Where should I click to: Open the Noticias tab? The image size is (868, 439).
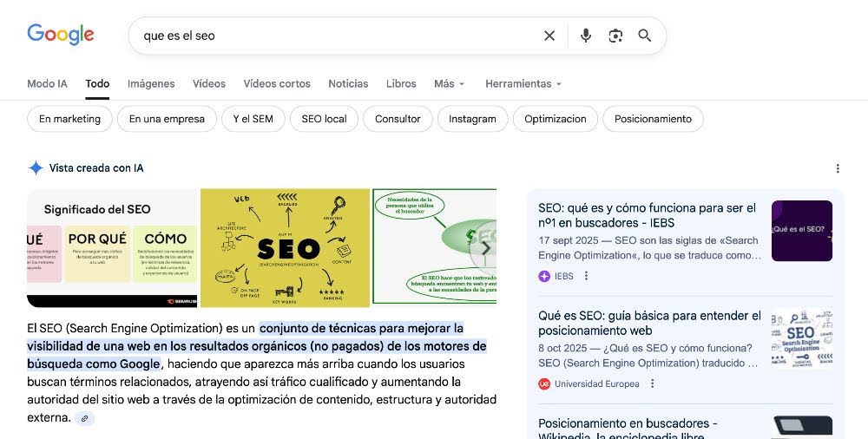tap(348, 83)
